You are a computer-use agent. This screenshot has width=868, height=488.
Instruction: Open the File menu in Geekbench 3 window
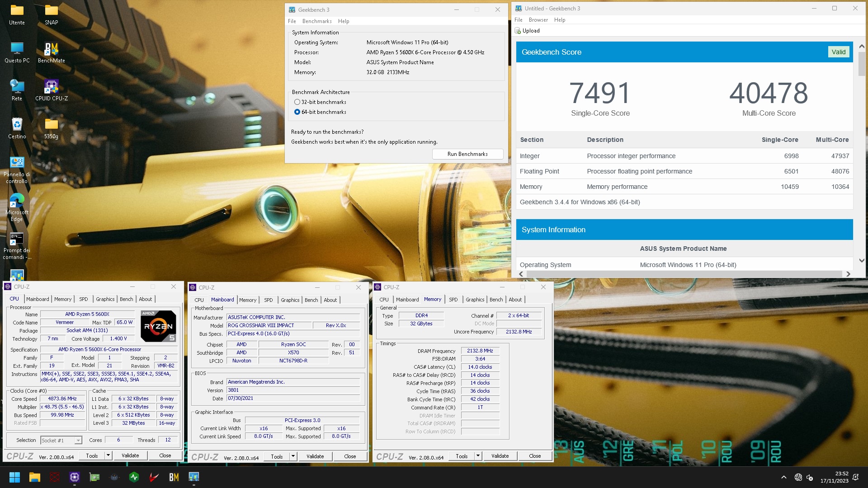[292, 21]
